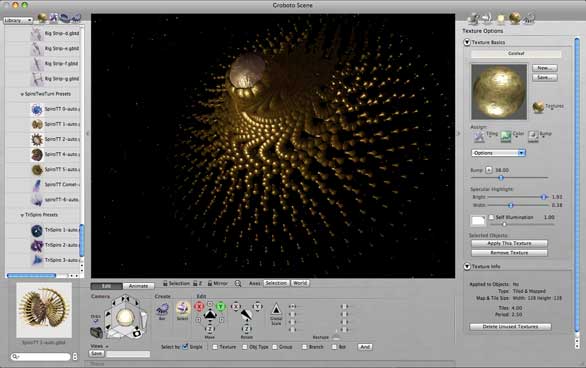This screenshot has height=368, width=586.
Task: Adjust the Specular Width slider
Action: pyautogui.click(x=511, y=205)
